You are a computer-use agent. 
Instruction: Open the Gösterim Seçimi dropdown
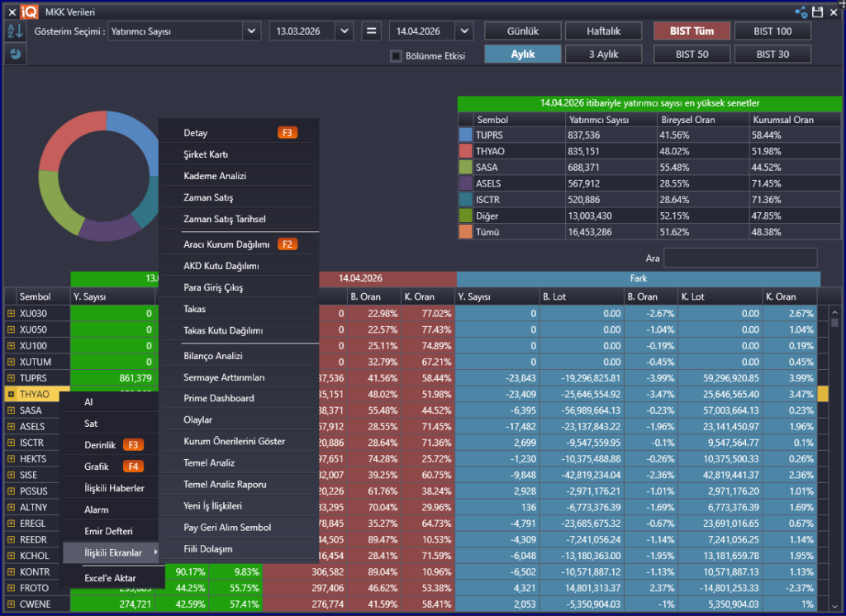(x=251, y=31)
